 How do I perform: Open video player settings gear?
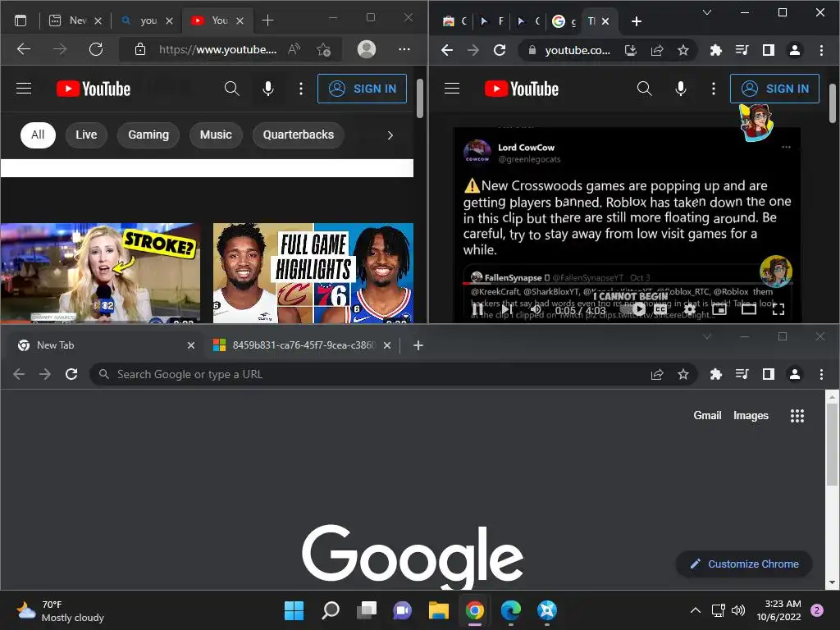click(690, 309)
